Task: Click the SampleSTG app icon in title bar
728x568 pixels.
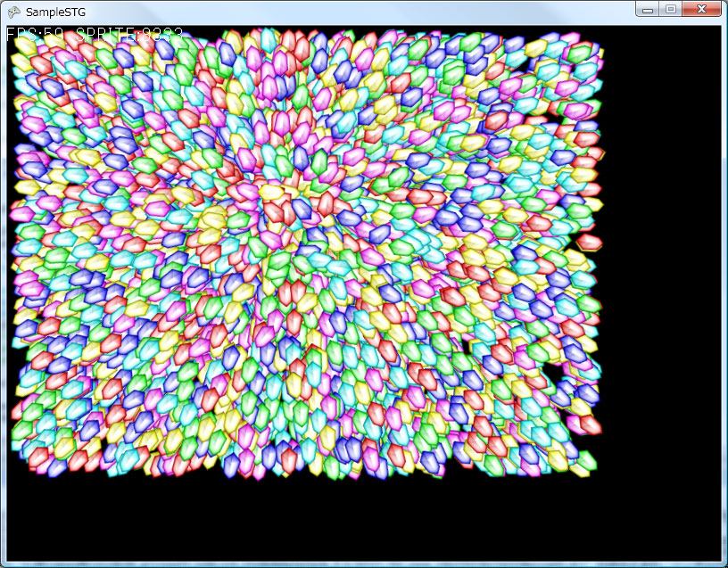Action: pos(13,12)
